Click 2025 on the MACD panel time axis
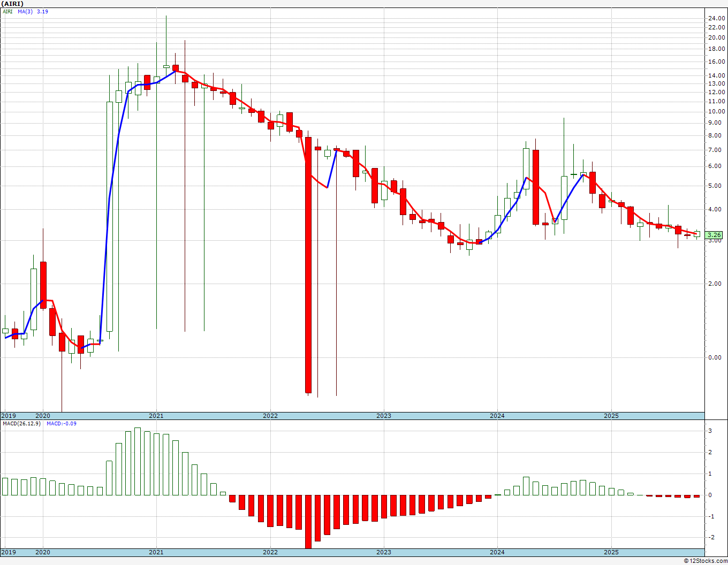This screenshot has width=728, height=565. 611,552
